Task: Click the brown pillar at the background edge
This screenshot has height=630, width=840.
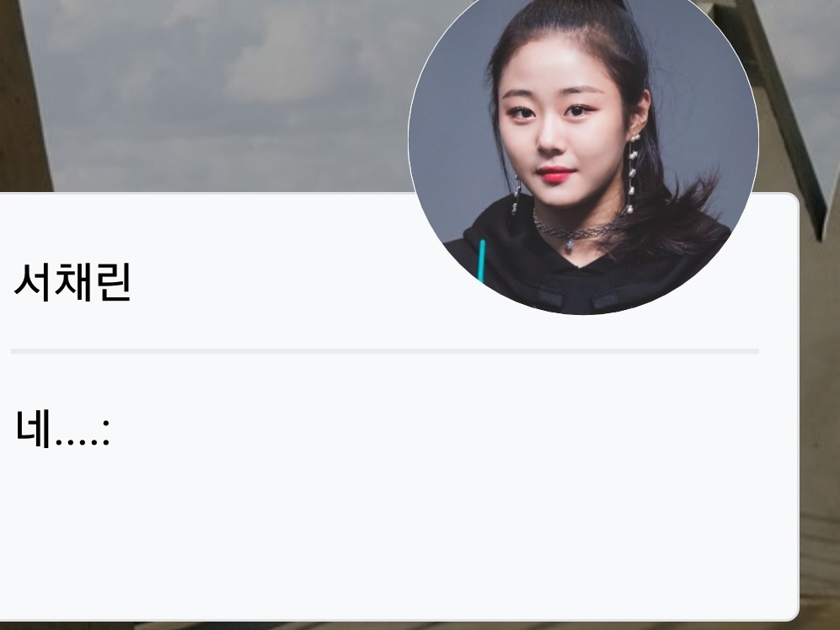Action: 24,96
